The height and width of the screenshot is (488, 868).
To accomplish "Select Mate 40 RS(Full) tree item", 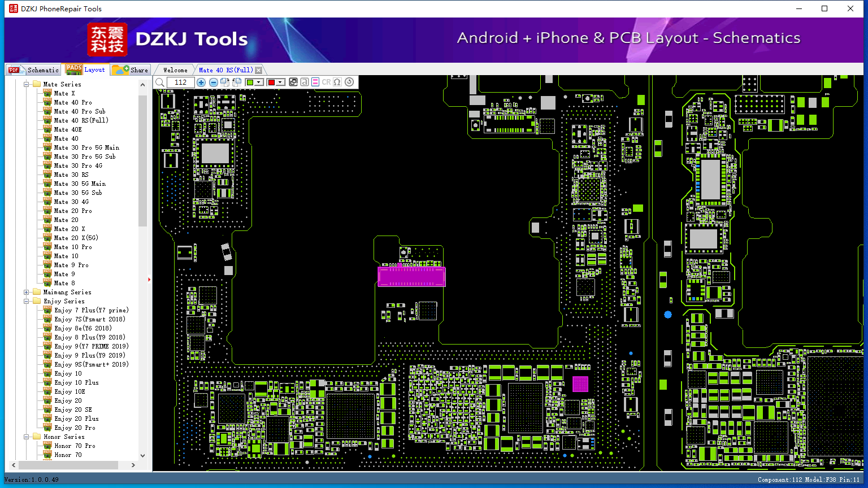I will (81, 120).
